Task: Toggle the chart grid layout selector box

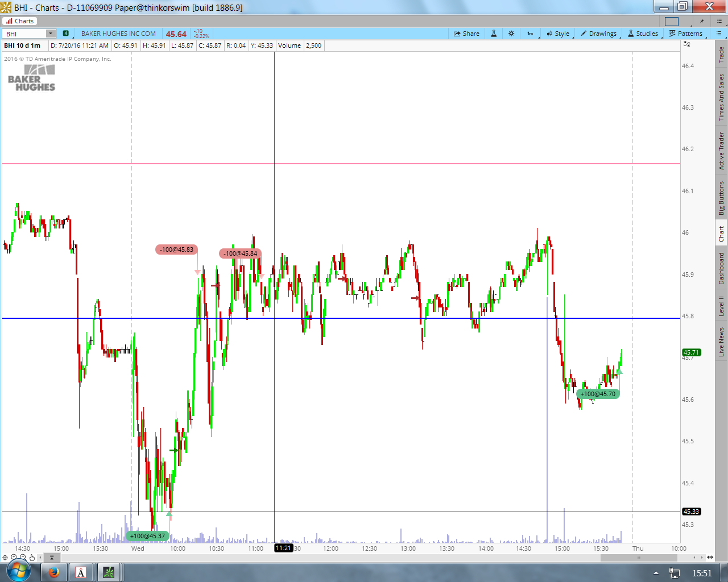Action: pos(672,22)
